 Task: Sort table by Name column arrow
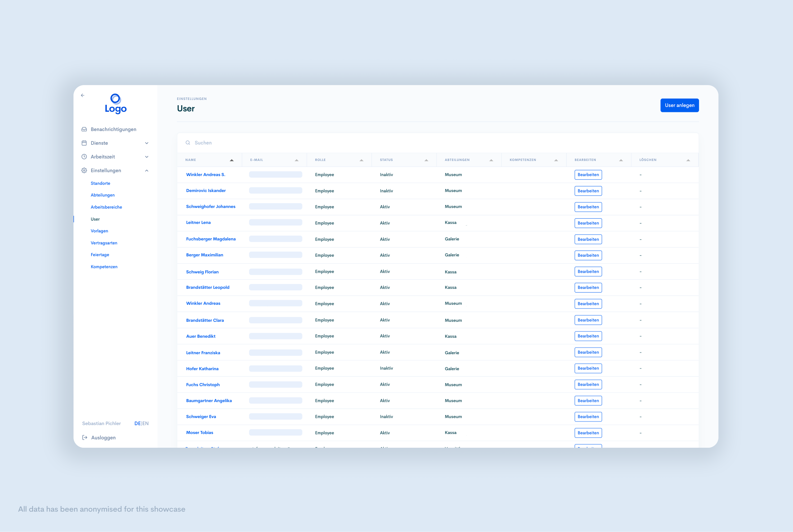tap(232, 160)
